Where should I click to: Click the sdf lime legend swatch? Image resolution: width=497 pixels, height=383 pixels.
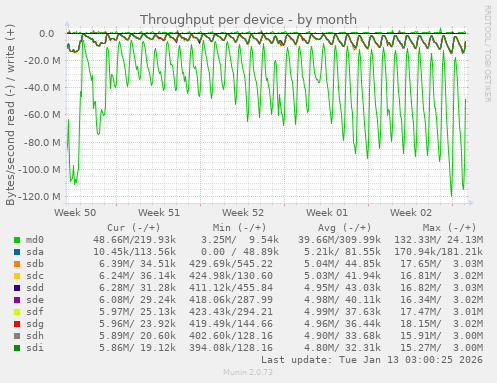17,312
